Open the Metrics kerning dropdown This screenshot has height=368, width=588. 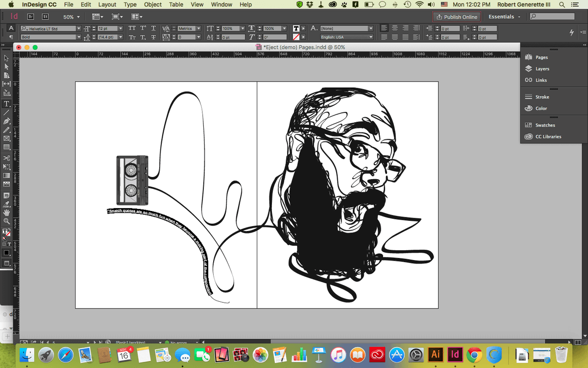pos(198,28)
